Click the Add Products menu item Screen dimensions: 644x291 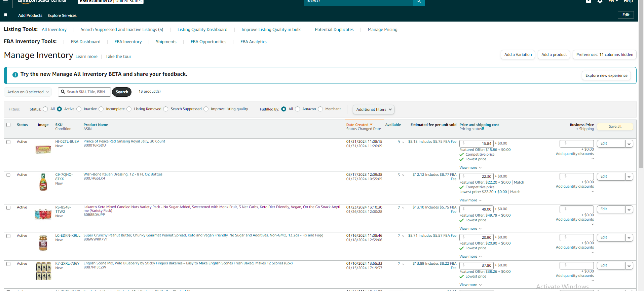pyautogui.click(x=30, y=15)
